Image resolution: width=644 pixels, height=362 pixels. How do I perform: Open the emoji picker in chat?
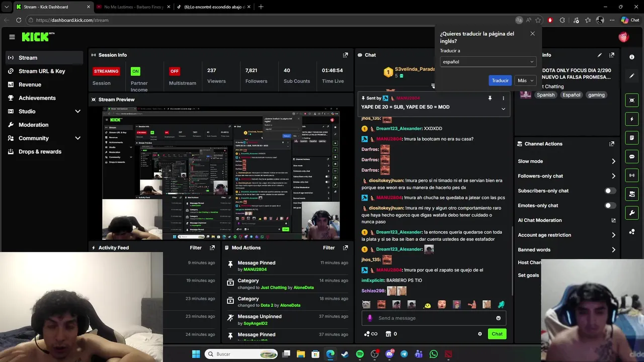point(499,318)
